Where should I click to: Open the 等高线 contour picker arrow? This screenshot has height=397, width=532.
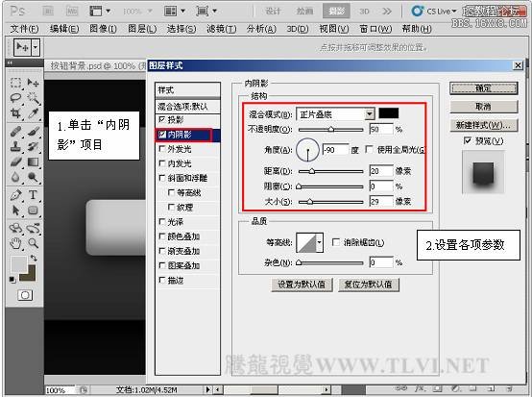pos(319,242)
